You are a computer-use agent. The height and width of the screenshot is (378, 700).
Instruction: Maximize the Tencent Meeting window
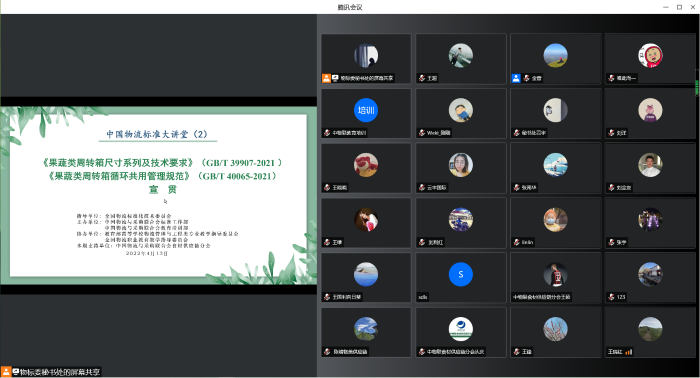point(679,7)
